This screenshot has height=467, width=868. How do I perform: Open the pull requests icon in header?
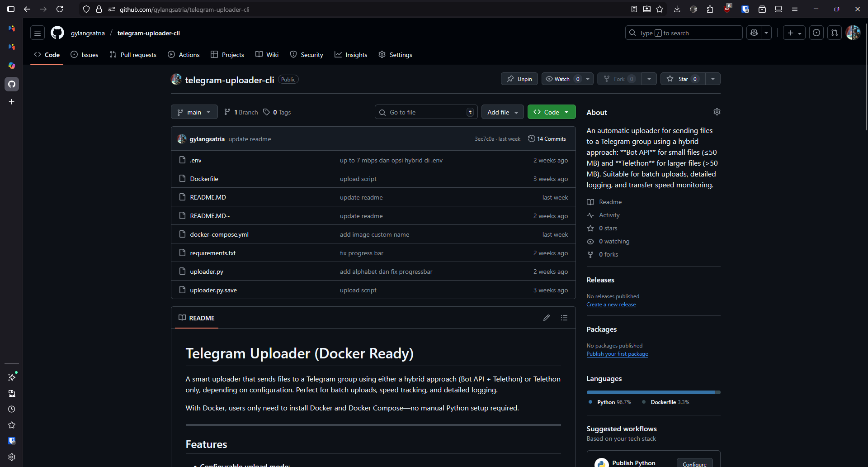(835, 33)
